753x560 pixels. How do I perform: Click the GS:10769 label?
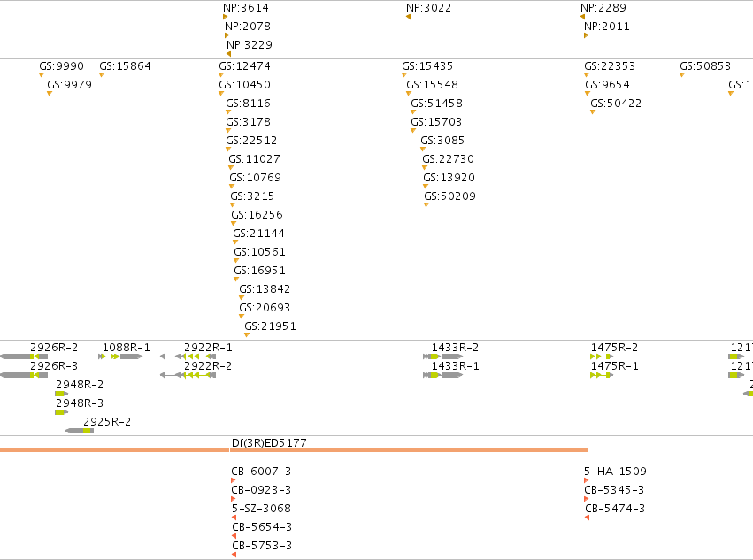[x=256, y=178]
